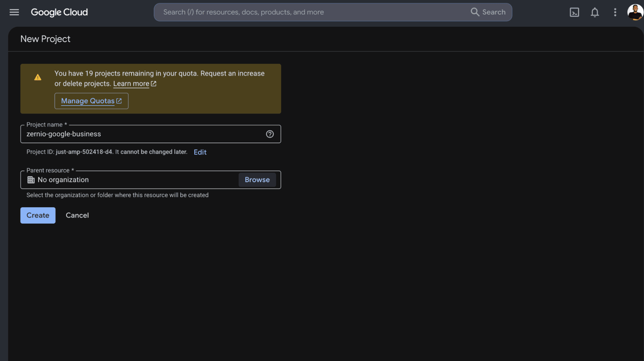Browse for a parent resource

click(x=257, y=180)
